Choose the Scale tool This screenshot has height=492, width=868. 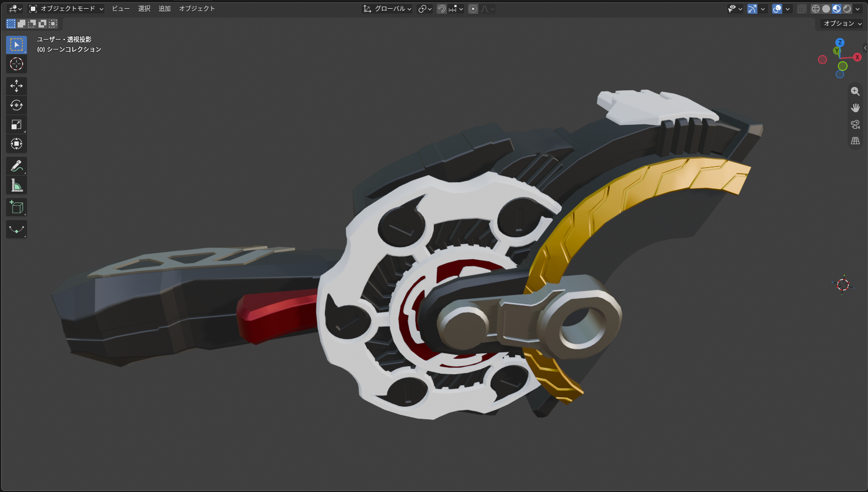(x=17, y=124)
